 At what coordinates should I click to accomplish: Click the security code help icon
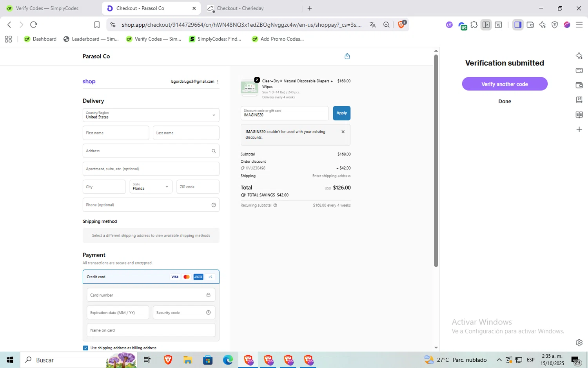(209, 313)
